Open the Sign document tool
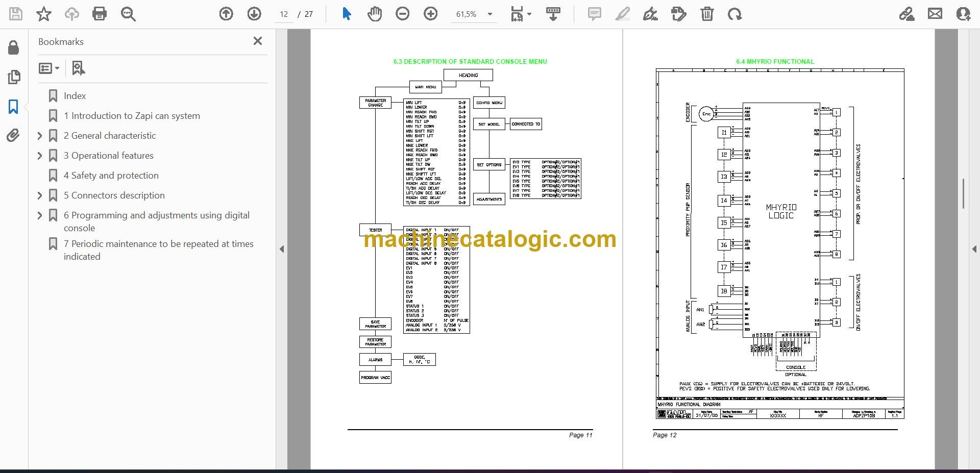The image size is (980, 473). [x=650, y=14]
